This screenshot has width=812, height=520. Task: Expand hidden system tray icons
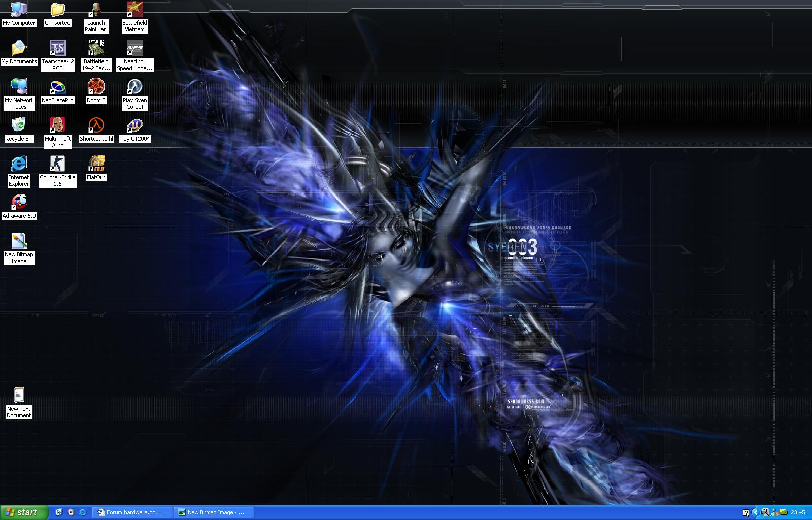pyautogui.click(x=755, y=513)
